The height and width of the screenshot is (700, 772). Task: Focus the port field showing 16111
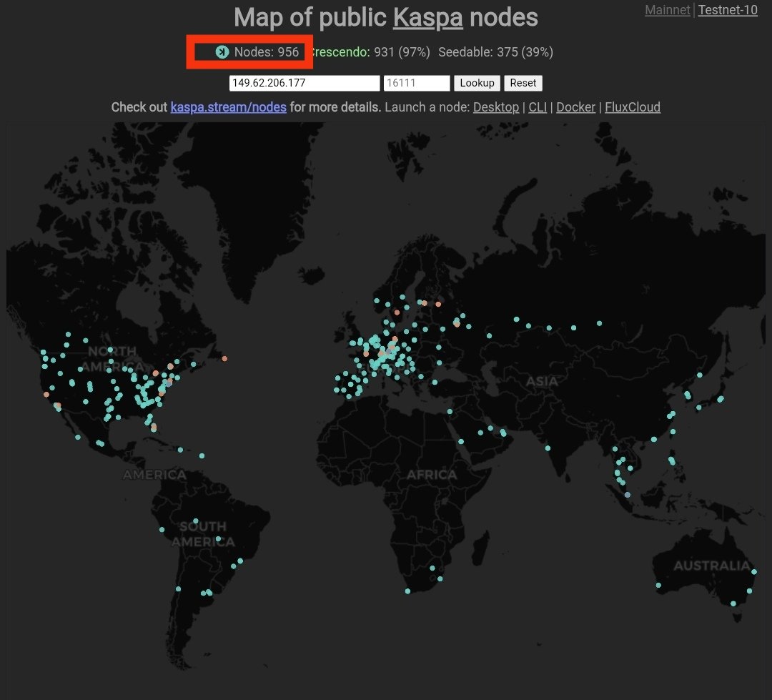[x=417, y=83]
